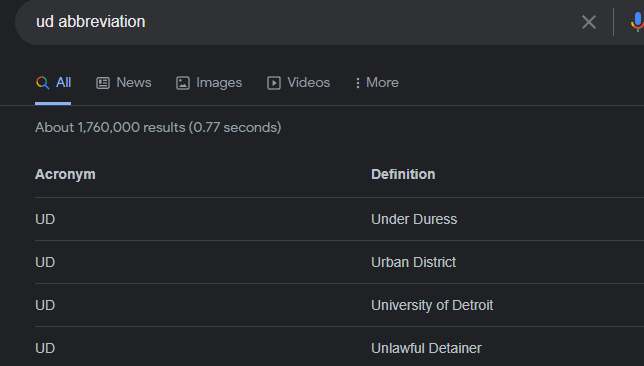Go to the Videos tab
644x366 pixels.
click(299, 83)
